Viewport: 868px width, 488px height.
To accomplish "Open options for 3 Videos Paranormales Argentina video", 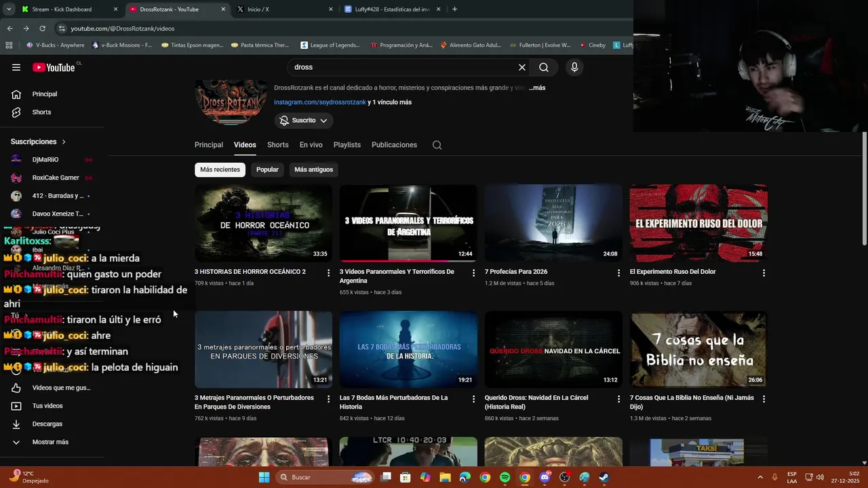I will point(474,272).
